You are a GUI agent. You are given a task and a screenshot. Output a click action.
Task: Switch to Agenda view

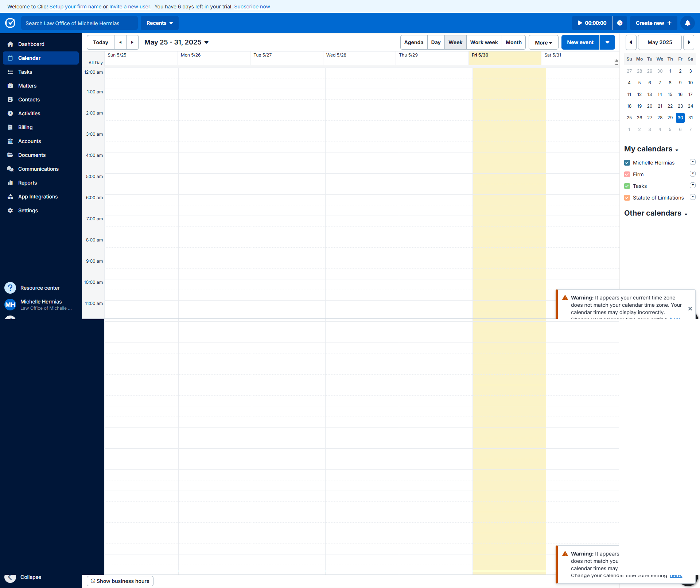[x=413, y=42]
